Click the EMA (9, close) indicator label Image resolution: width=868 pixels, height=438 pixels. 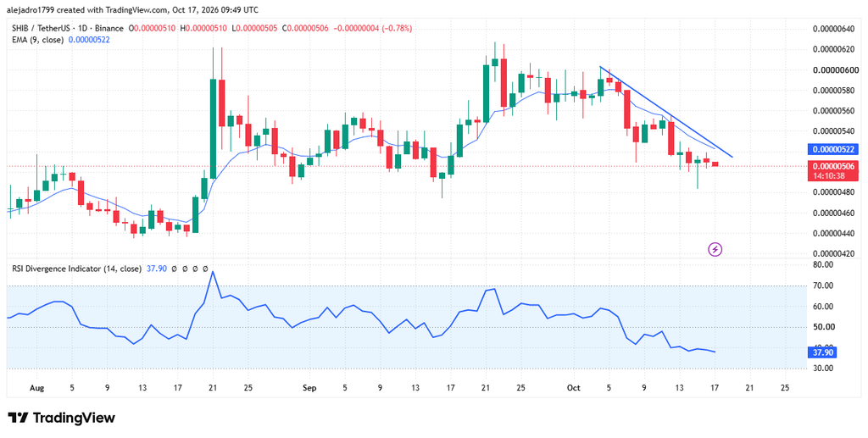point(36,39)
